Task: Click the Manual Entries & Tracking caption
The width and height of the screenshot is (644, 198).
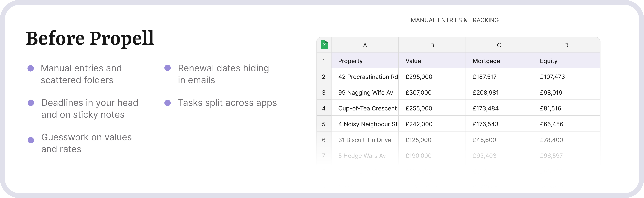Action: coord(454,20)
